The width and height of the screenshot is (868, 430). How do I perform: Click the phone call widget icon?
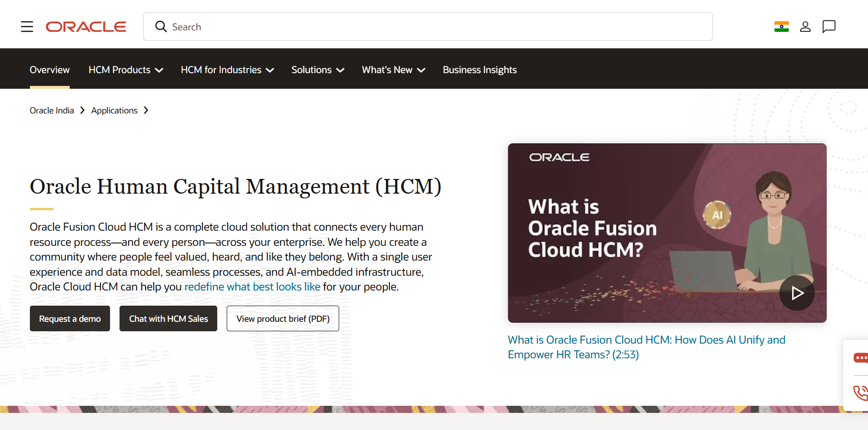click(x=860, y=393)
